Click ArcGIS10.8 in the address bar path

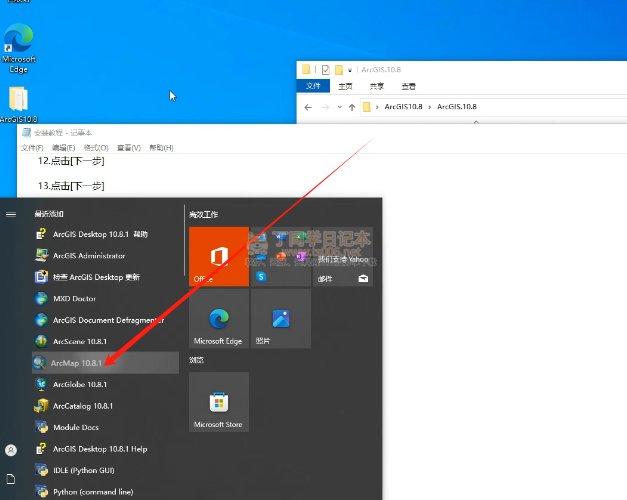point(404,106)
